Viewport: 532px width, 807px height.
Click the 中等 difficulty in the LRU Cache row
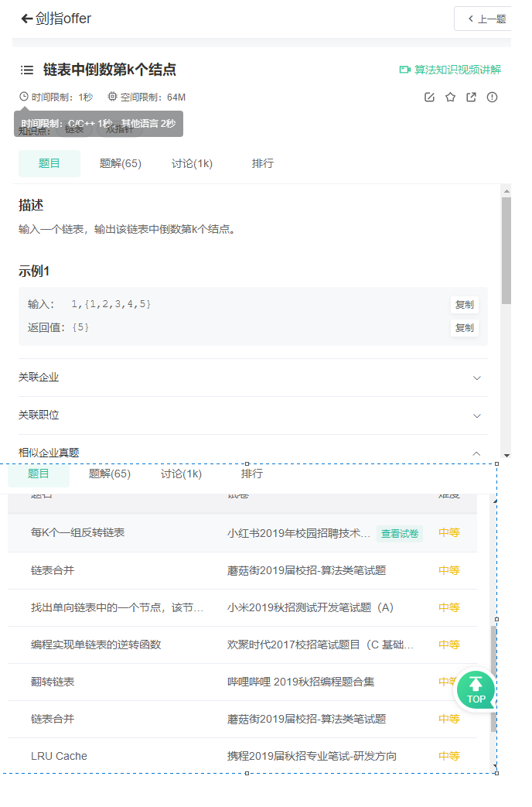[449, 757]
